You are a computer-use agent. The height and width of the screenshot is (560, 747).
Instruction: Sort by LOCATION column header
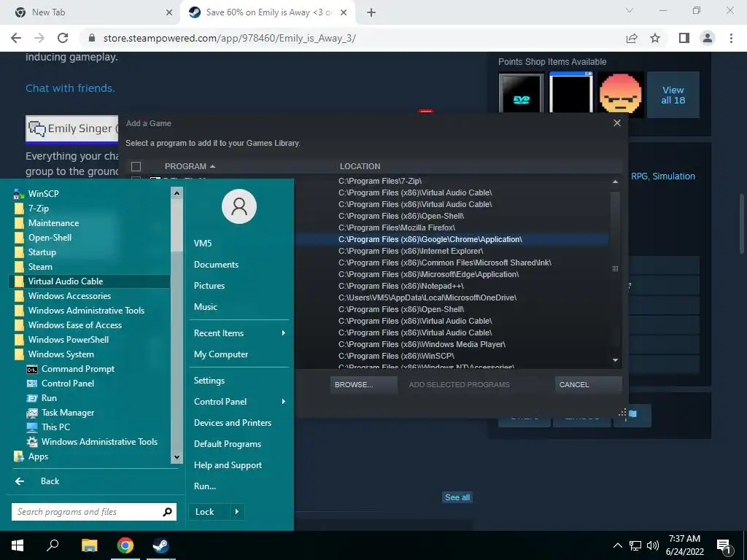coord(360,166)
